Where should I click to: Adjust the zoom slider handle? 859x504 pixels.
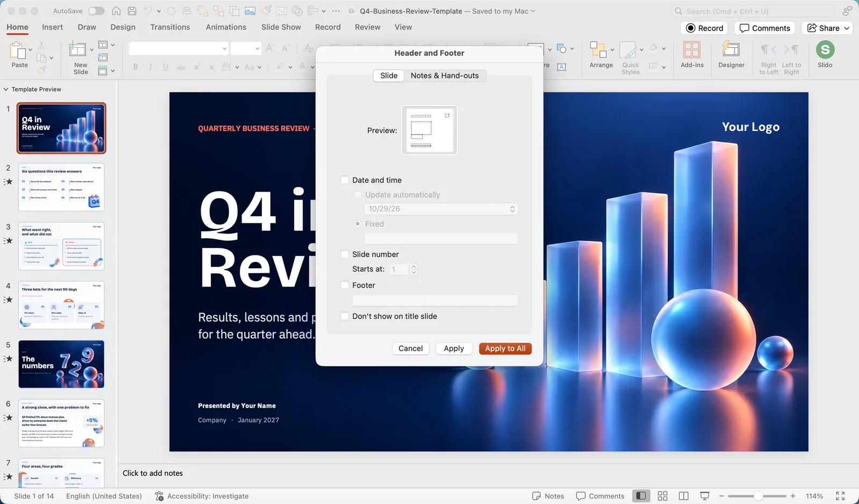point(758,496)
